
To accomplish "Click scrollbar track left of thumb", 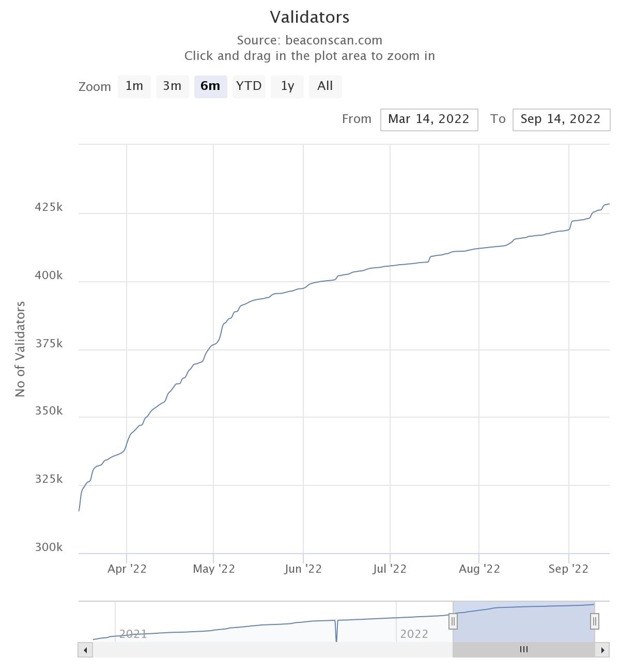I will point(269,650).
